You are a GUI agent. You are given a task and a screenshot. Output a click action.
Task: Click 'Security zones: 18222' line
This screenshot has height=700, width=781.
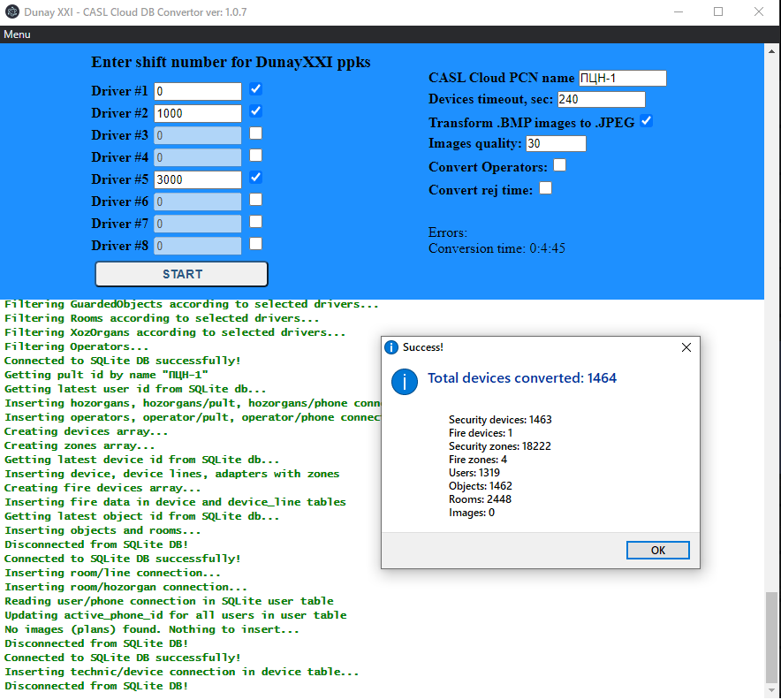(500, 446)
